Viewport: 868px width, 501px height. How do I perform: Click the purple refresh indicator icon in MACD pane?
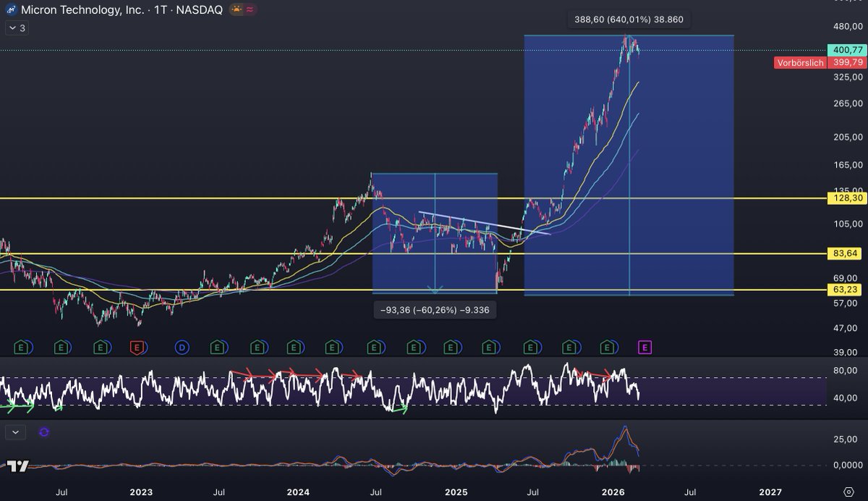pyautogui.click(x=44, y=432)
